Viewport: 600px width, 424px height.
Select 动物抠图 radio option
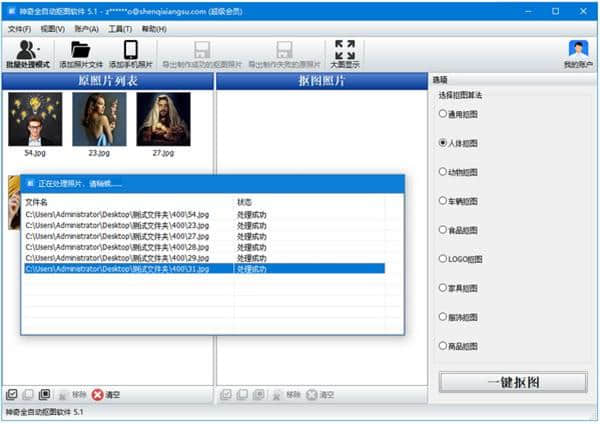point(443,171)
